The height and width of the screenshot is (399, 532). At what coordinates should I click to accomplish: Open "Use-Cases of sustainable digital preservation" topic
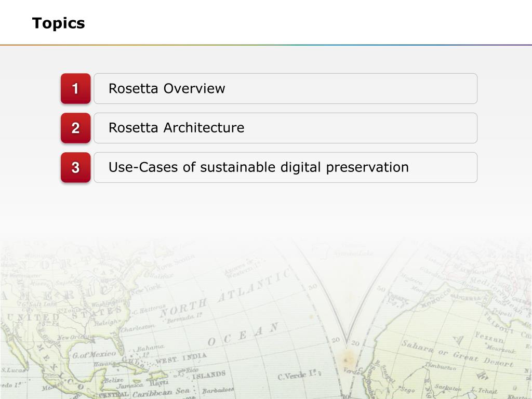pos(285,167)
